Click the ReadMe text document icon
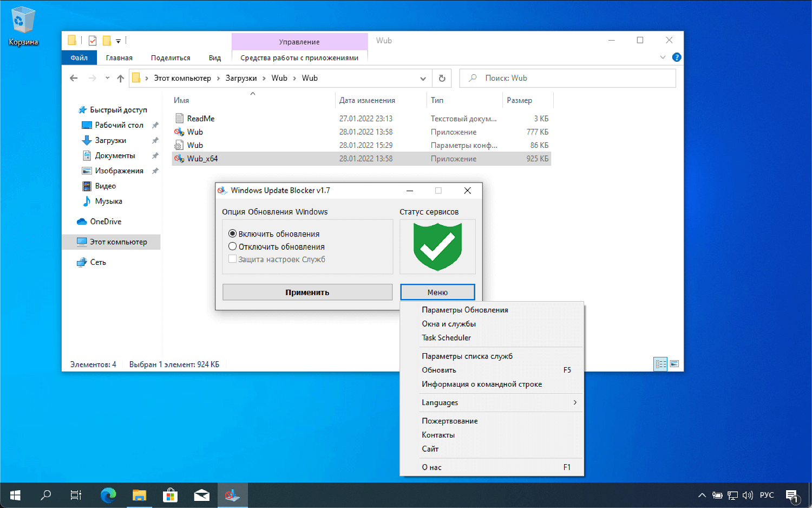 pyautogui.click(x=179, y=119)
